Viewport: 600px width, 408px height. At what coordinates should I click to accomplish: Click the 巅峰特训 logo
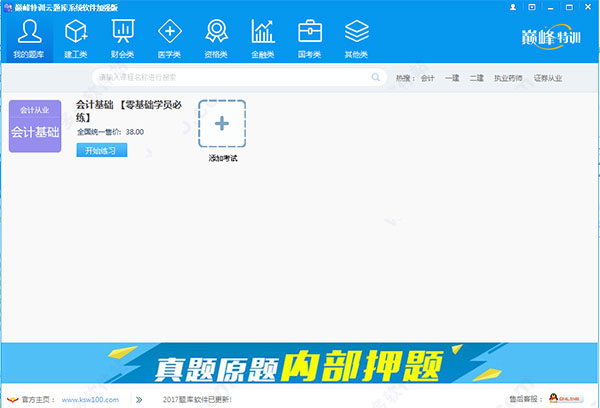(x=551, y=37)
